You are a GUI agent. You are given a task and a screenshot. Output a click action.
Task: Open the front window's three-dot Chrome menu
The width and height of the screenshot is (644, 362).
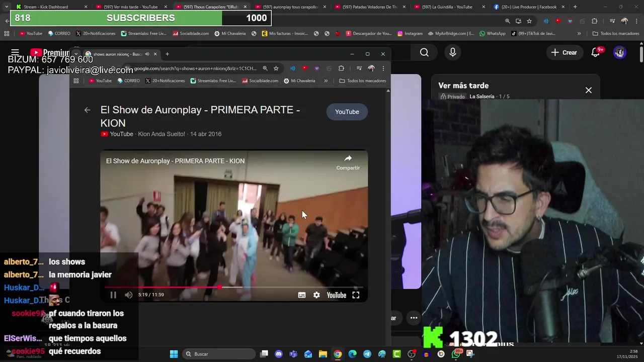tap(383, 68)
